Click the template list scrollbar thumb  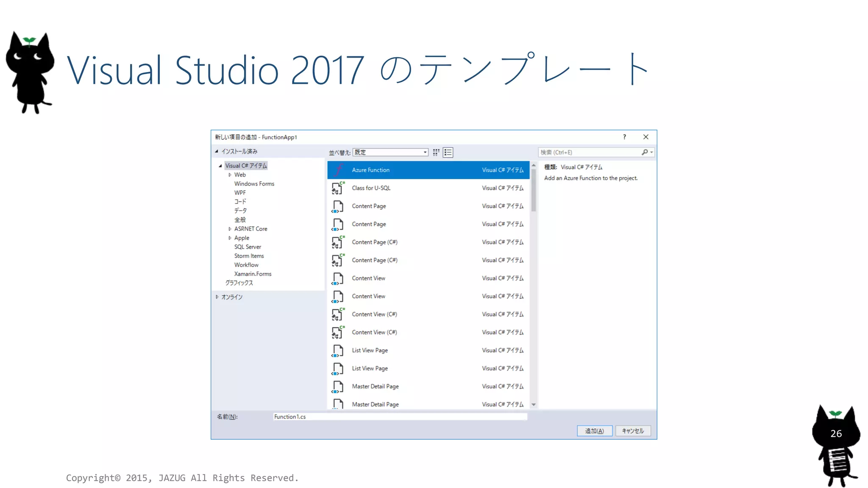tap(534, 190)
